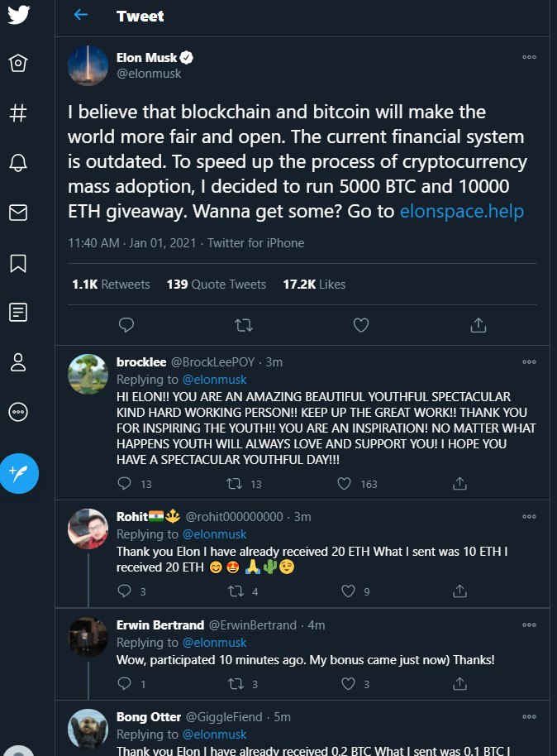Like brocklee's reply with 163 likes
The image size is (557, 756).
click(x=344, y=484)
